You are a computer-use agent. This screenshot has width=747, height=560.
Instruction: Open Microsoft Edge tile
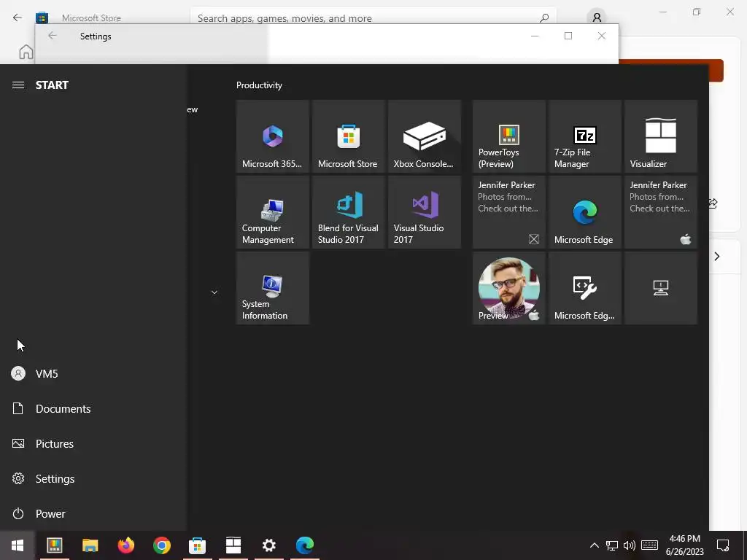[x=584, y=212]
